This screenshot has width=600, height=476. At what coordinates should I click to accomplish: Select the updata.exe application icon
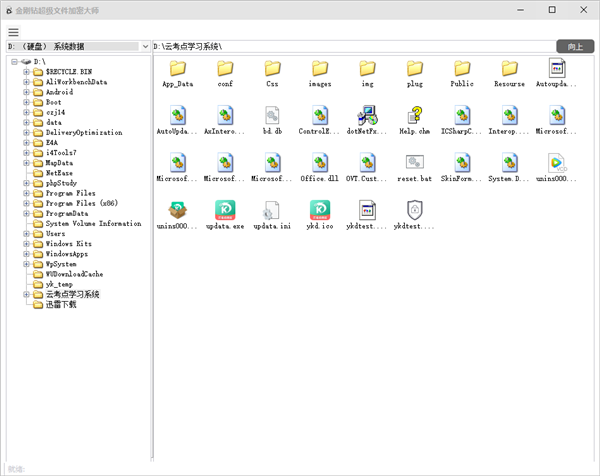click(225, 210)
